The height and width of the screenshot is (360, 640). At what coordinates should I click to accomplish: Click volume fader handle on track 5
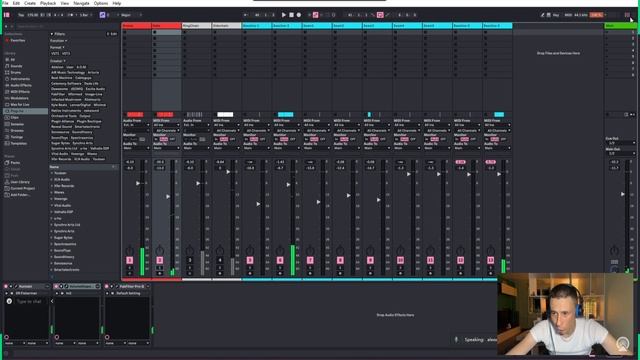point(258,204)
